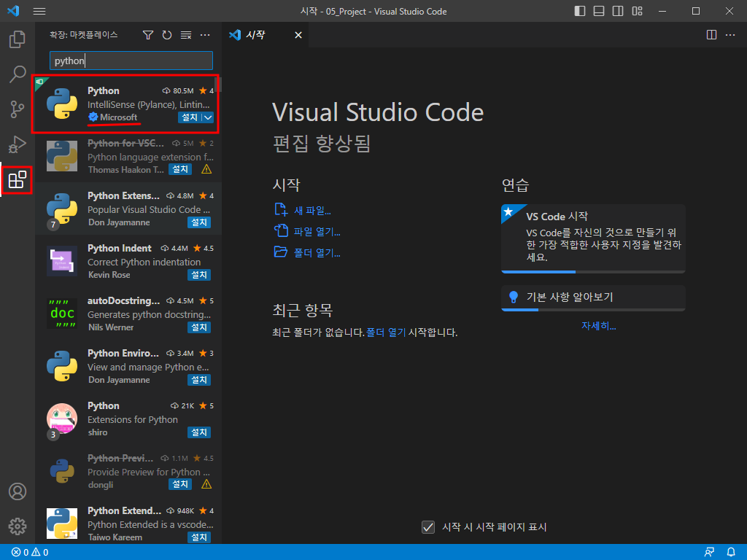This screenshot has width=747, height=560.
Task: Click the VS Code logo in title bar
Action: click(13, 10)
